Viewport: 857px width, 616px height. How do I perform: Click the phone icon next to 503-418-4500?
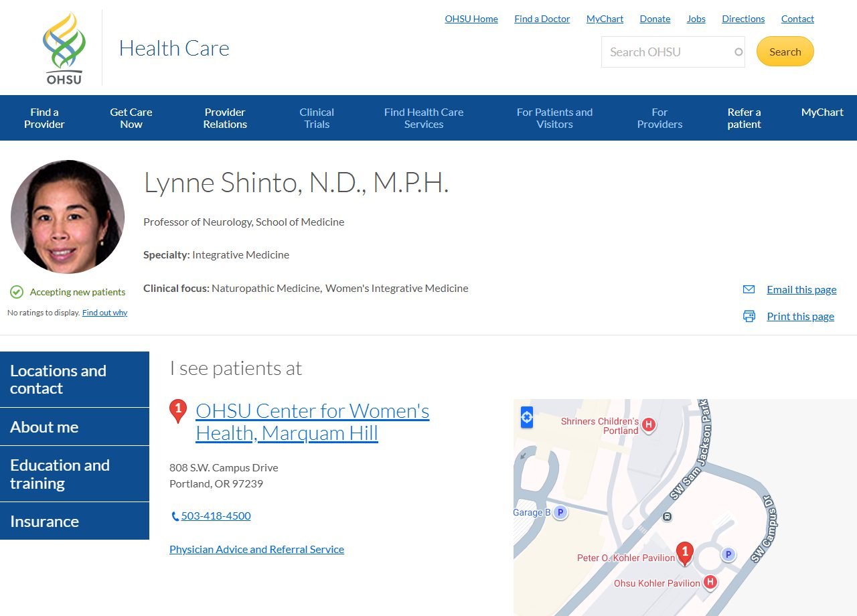pyautogui.click(x=175, y=516)
